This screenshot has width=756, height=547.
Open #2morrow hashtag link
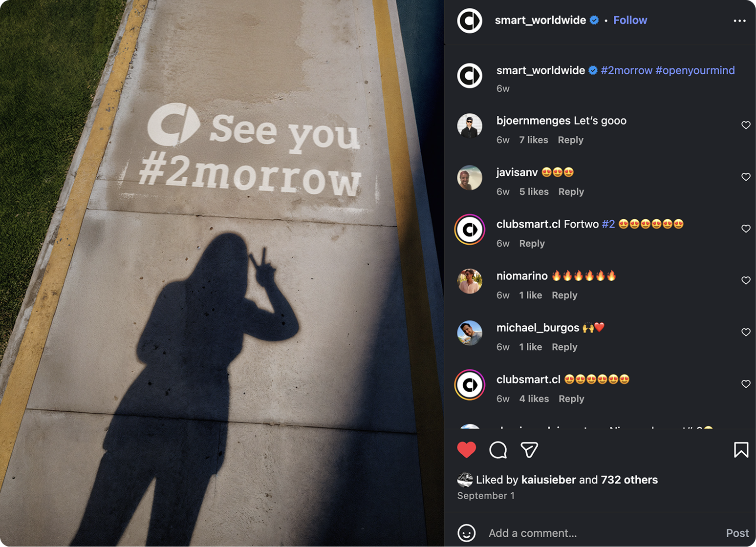pos(626,70)
